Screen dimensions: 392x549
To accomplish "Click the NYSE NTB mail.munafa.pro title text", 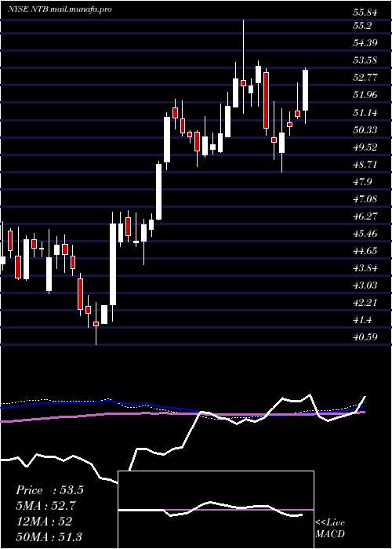I will pos(60,9).
